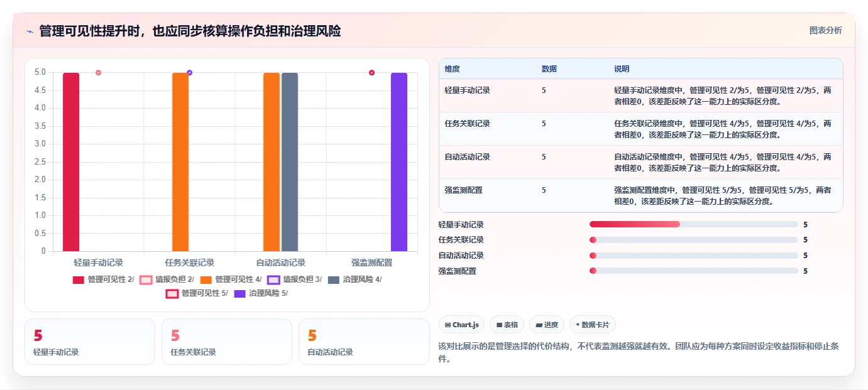Image resolution: width=868 pixels, height=390 pixels.
Task: Click the lightning icon beside the title
Action: pyautogui.click(x=30, y=31)
